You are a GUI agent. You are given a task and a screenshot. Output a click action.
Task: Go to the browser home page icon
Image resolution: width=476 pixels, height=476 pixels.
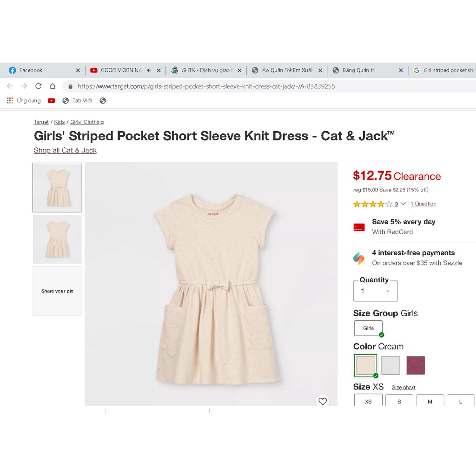click(x=53, y=86)
